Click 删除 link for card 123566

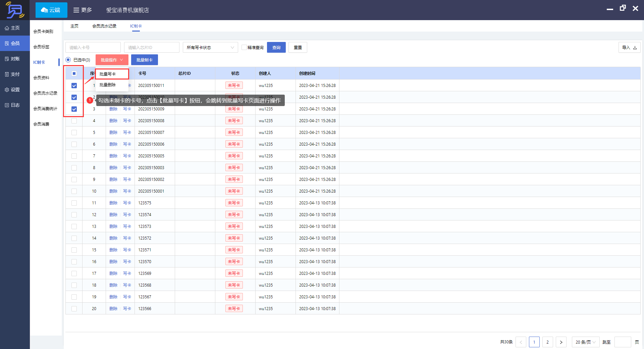(x=113, y=309)
